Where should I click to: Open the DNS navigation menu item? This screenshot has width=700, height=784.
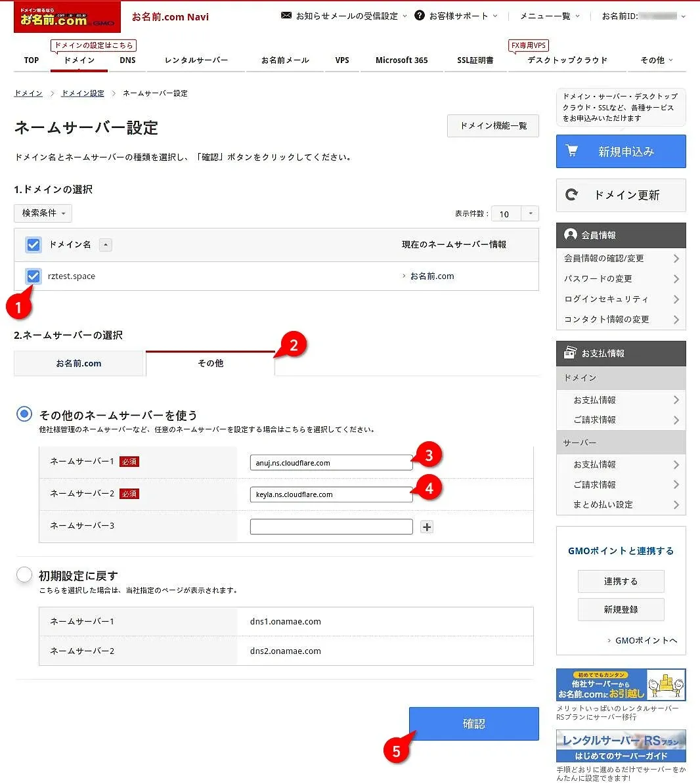click(x=127, y=60)
